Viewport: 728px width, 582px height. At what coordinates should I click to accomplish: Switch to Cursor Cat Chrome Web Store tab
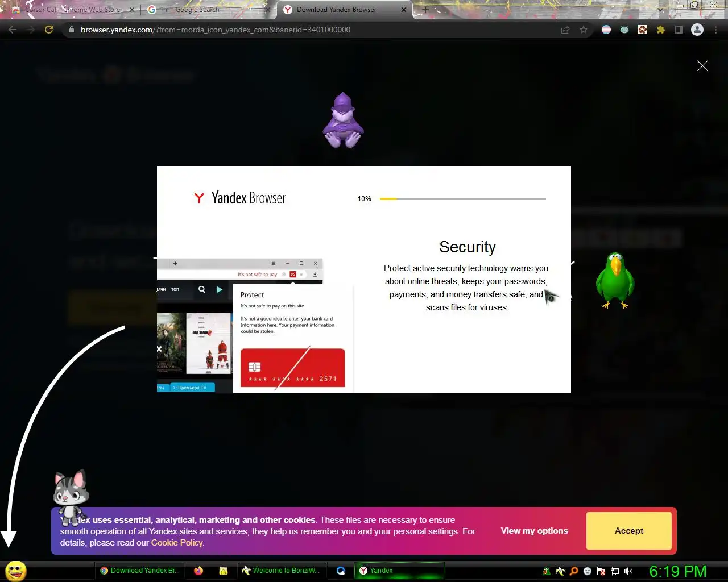click(72, 10)
